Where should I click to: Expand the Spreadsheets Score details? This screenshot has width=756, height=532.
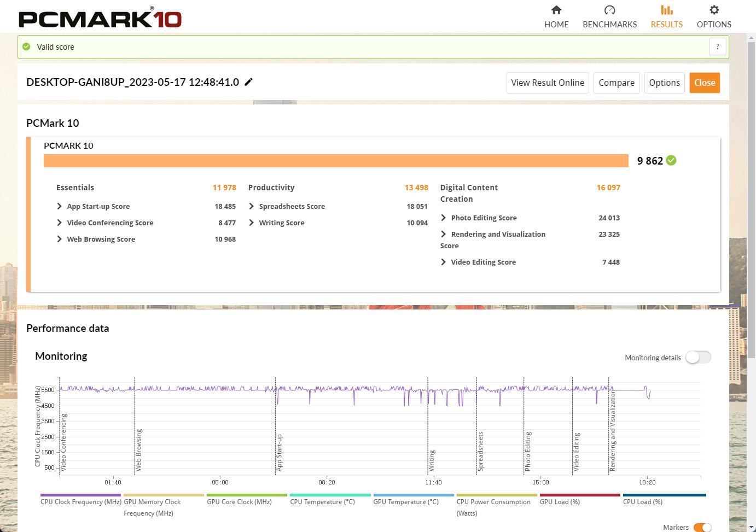pos(252,206)
